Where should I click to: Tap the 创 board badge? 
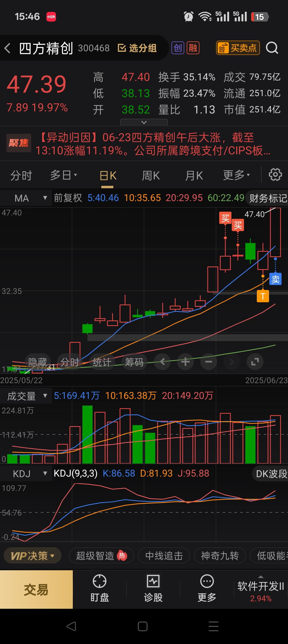tap(178, 48)
